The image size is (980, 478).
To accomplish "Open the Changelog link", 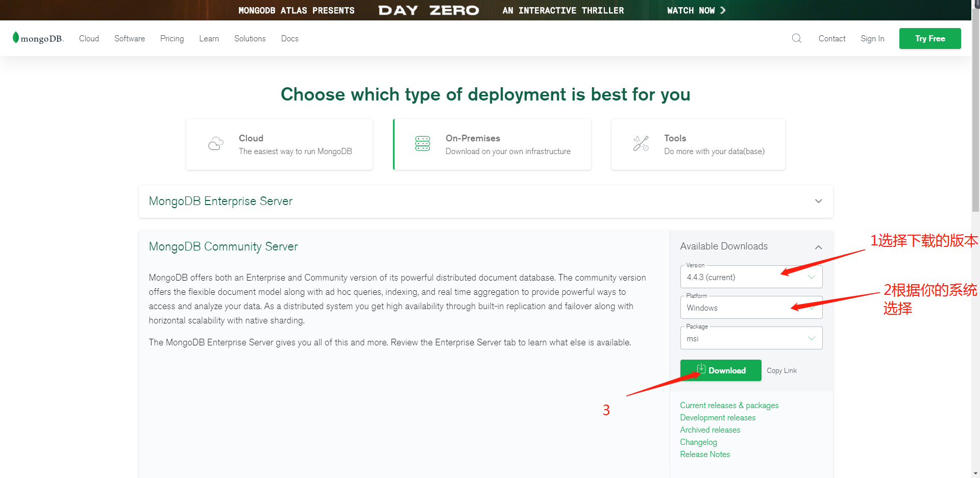I will (698, 442).
